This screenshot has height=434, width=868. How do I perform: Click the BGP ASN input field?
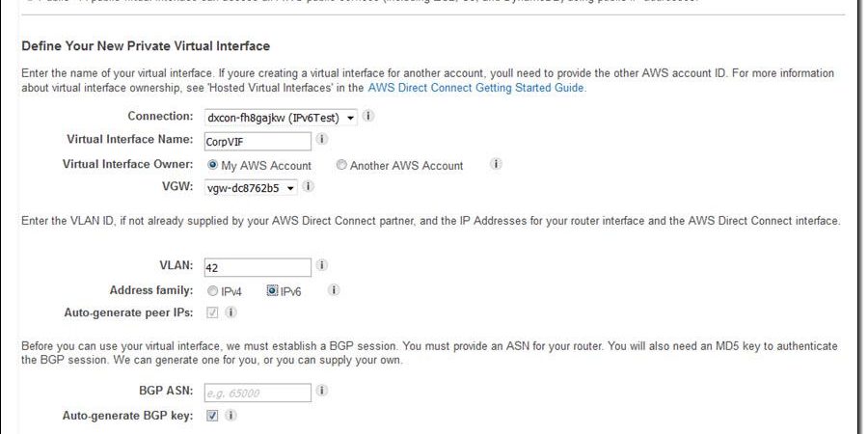[x=258, y=393]
